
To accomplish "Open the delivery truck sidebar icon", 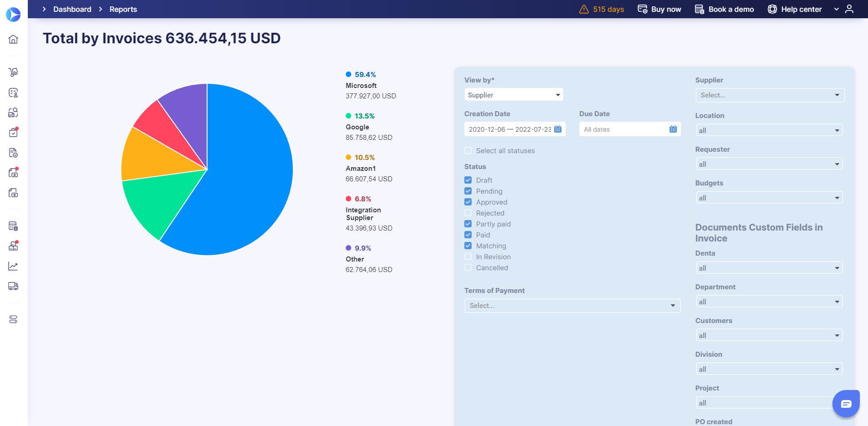I will point(13,286).
